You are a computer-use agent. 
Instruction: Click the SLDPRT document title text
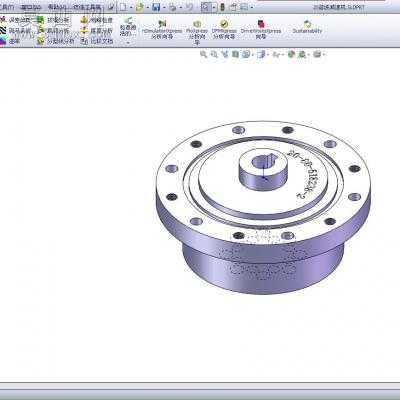point(339,7)
